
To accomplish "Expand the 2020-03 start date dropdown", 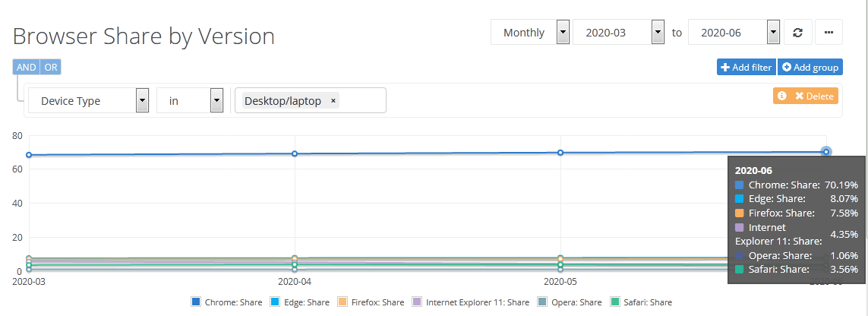I will [658, 33].
